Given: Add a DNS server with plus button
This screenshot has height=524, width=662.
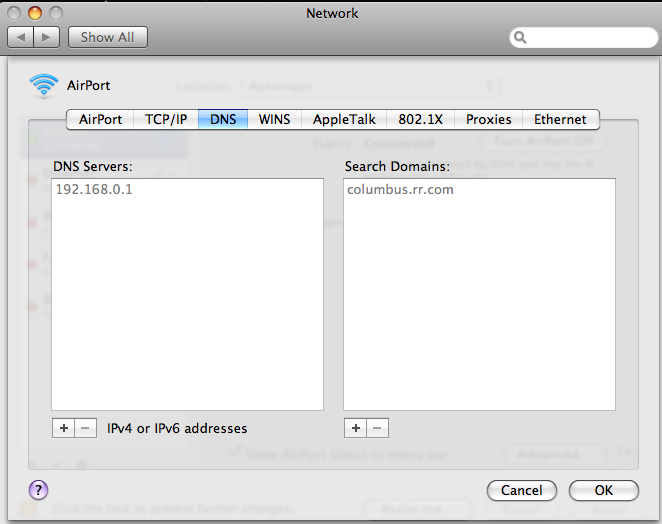Looking at the screenshot, I should [x=64, y=428].
